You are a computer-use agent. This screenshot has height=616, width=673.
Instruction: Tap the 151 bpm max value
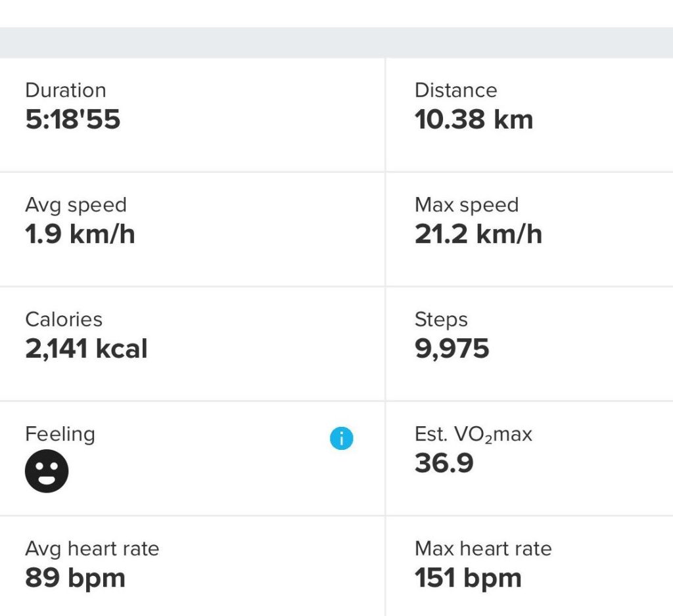coord(467,578)
